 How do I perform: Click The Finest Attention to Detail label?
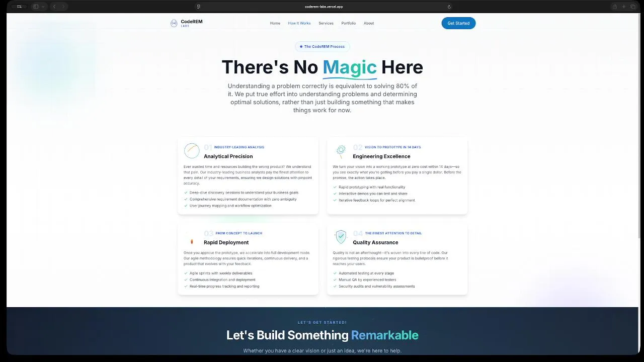coord(393,233)
